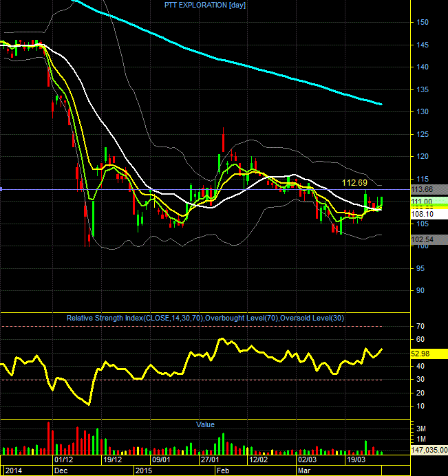Viewport: 448px width, 476px height.
Task: Click price axis label 115
Action: coord(423,179)
